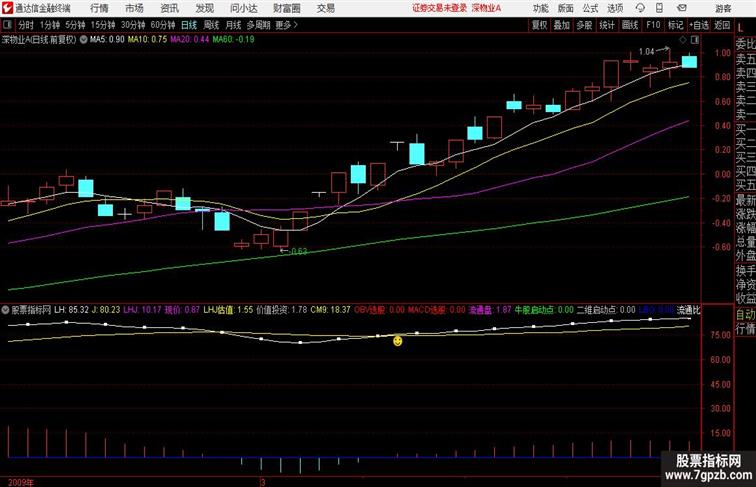Toggle the left panel layout icon

pyautogui.click(x=7, y=25)
